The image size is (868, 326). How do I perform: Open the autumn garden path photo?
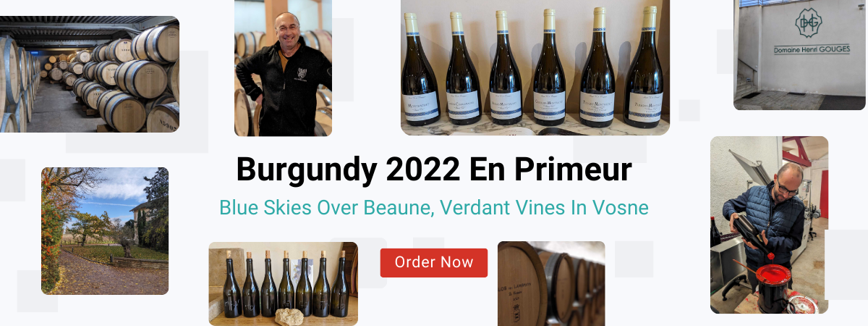(105, 231)
